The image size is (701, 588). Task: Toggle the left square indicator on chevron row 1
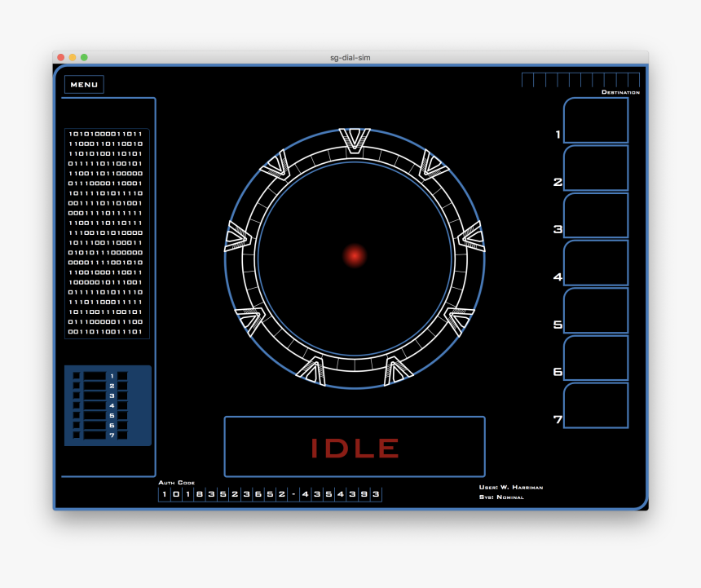[x=77, y=376]
